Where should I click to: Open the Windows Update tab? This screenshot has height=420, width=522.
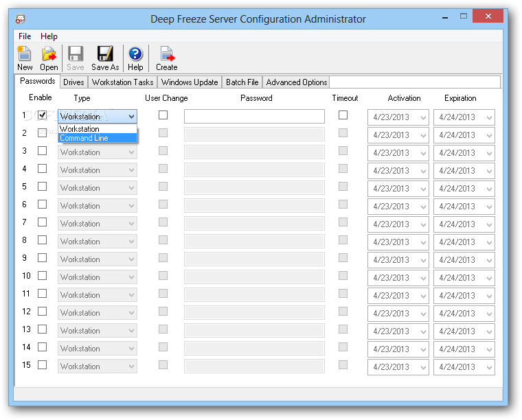(x=190, y=82)
